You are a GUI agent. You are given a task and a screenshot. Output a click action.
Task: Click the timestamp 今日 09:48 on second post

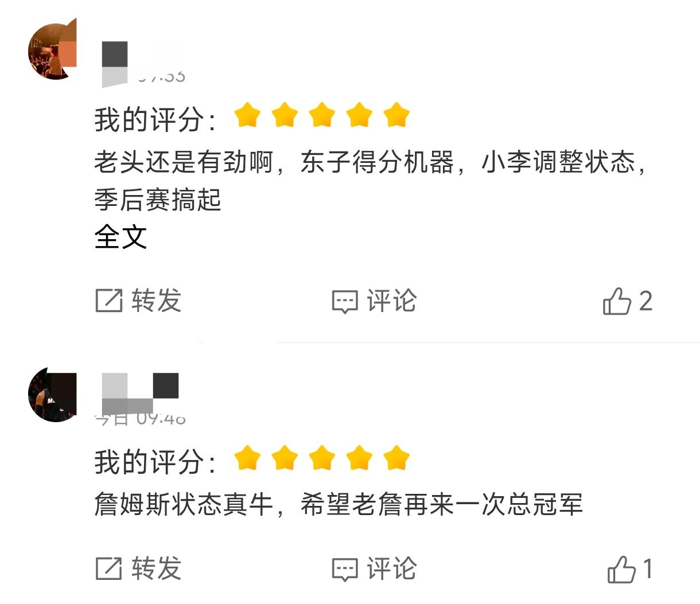point(139,418)
